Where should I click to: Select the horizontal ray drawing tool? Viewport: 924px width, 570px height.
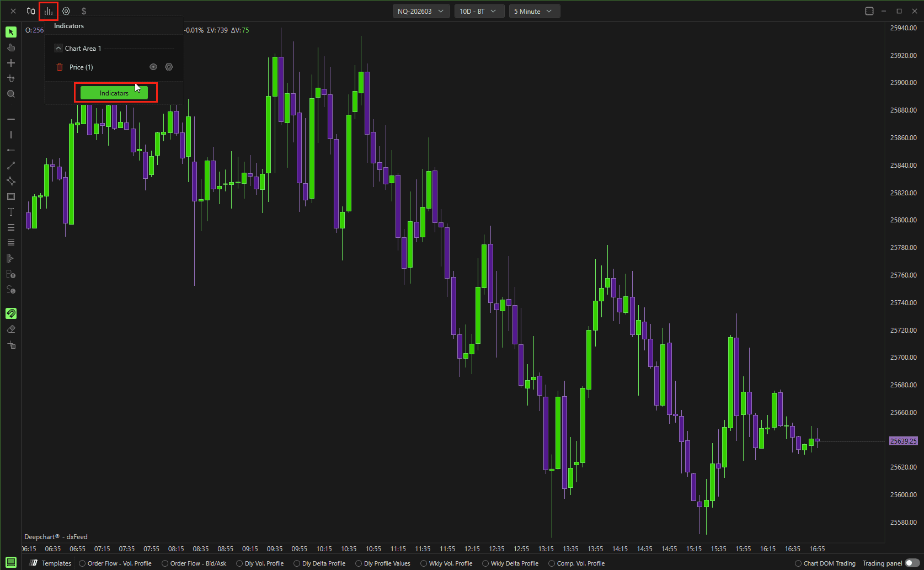(11, 150)
